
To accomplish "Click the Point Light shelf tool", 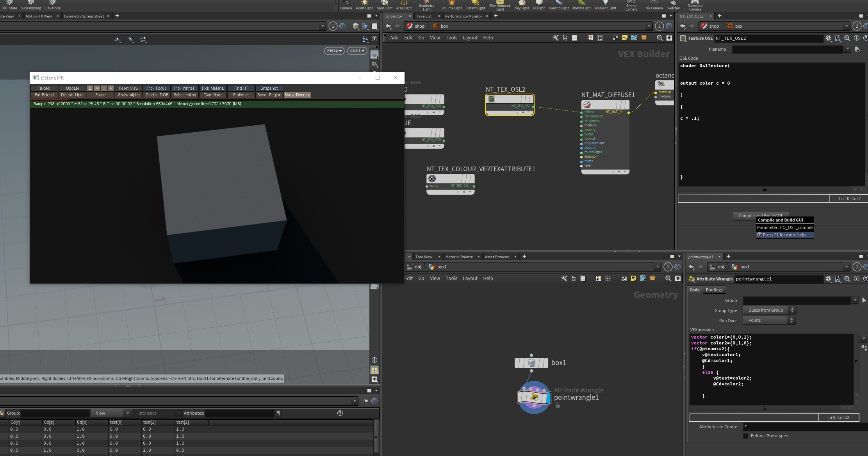I will click(364, 5).
